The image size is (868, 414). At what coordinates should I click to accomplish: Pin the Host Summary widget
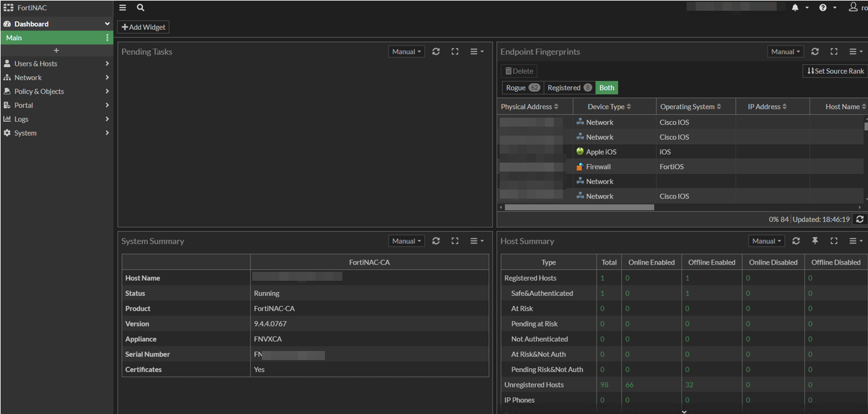(x=815, y=241)
